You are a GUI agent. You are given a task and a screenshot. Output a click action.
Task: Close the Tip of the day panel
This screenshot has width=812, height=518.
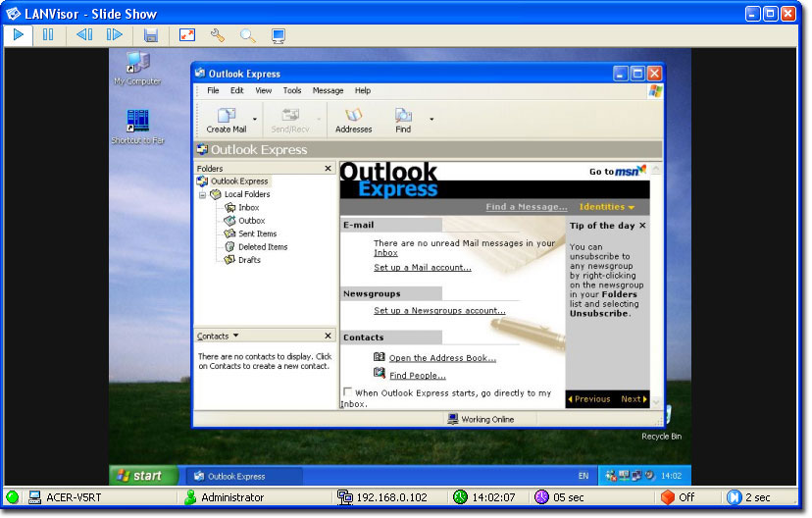point(642,226)
